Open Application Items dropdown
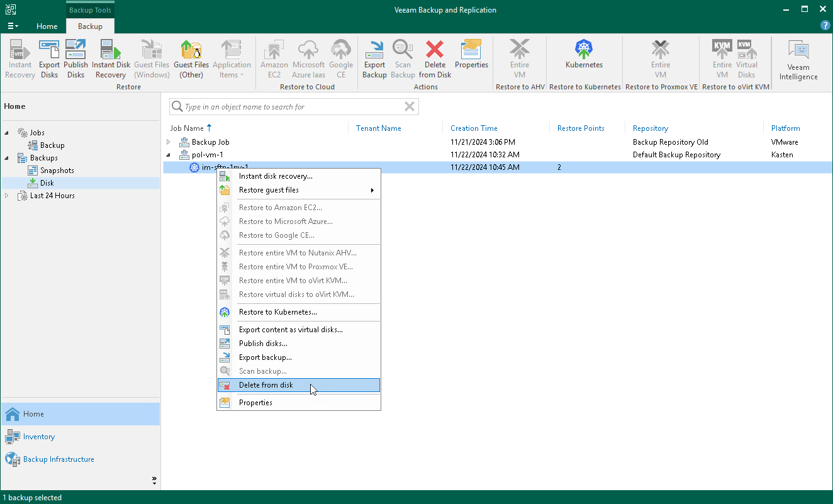This screenshot has height=504, width=833. tap(232, 59)
